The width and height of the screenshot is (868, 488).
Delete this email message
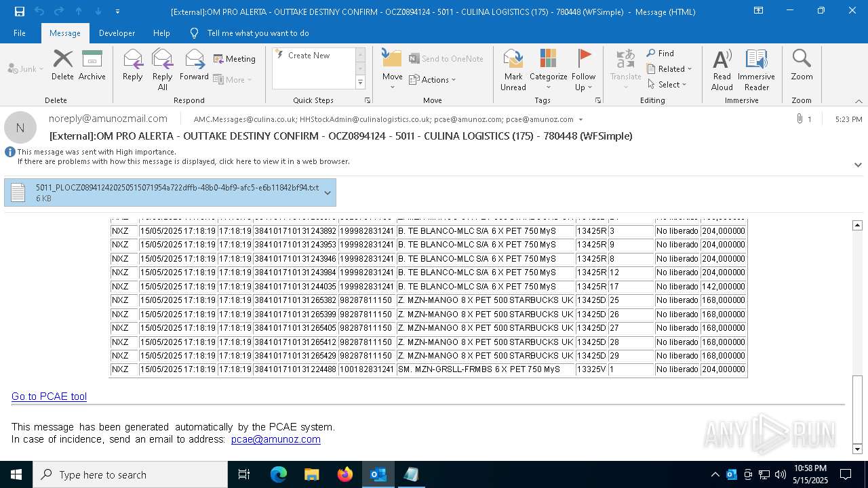[62, 66]
